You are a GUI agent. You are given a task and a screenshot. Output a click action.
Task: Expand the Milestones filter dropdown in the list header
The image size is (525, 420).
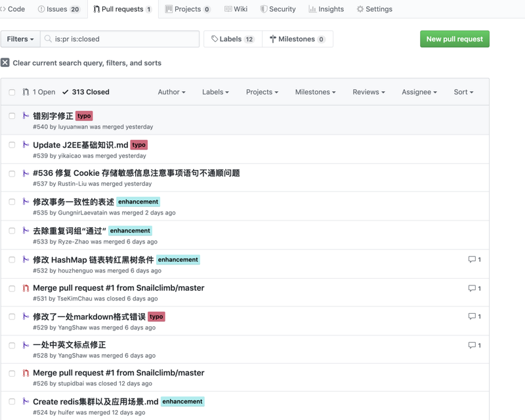[x=316, y=92]
